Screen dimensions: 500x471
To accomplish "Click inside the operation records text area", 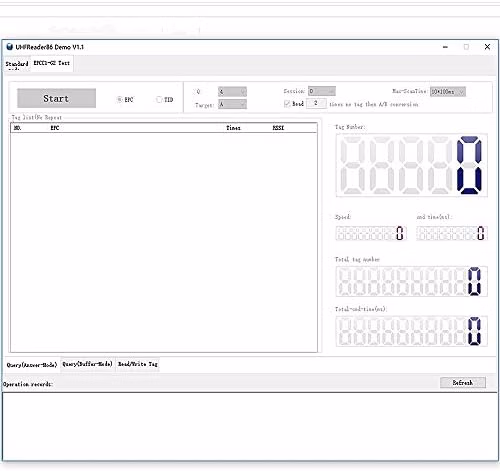I will [x=250, y=426].
